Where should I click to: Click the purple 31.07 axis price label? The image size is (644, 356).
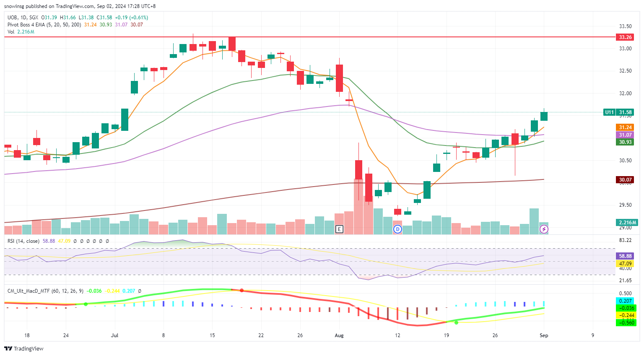(x=625, y=135)
